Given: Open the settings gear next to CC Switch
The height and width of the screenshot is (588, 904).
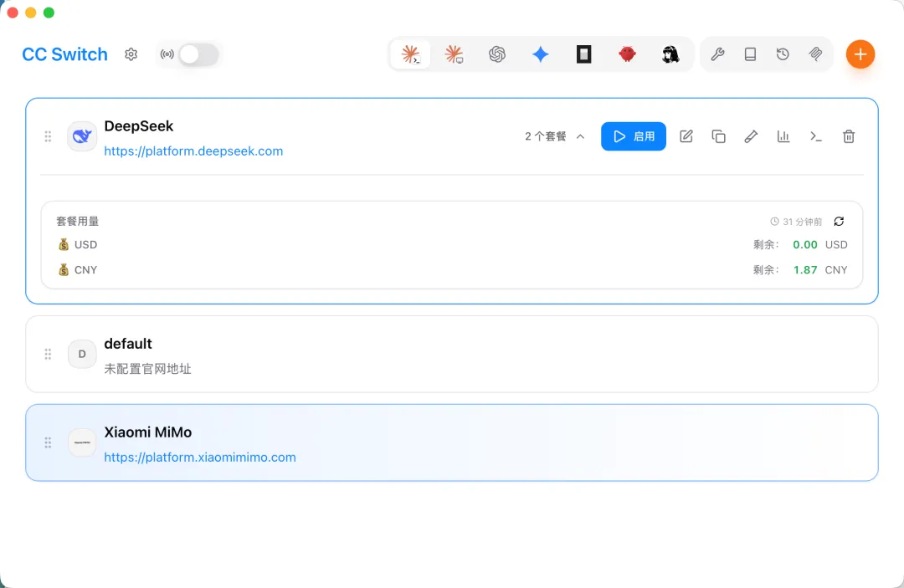Looking at the screenshot, I should coord(131,54).
